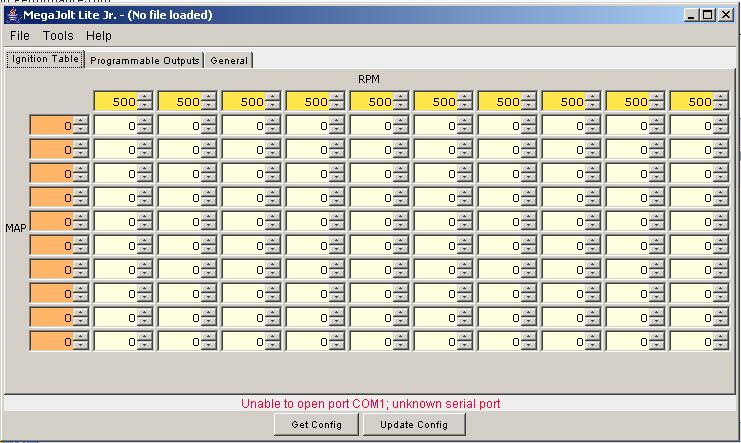Click advance cell in first row, last RPM column
Image resolution: width=741 pixels, height=443 pixels.
(692, 126)
